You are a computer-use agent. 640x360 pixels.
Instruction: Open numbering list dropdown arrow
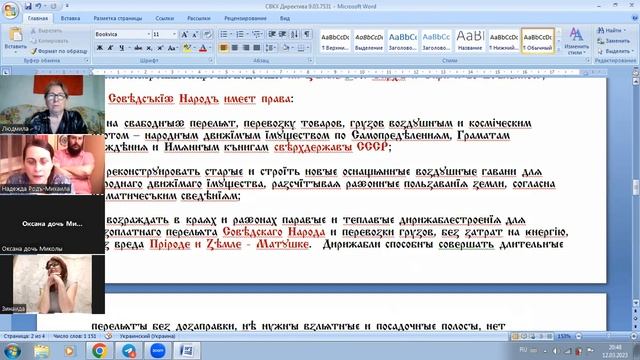(x=247, y=34)
